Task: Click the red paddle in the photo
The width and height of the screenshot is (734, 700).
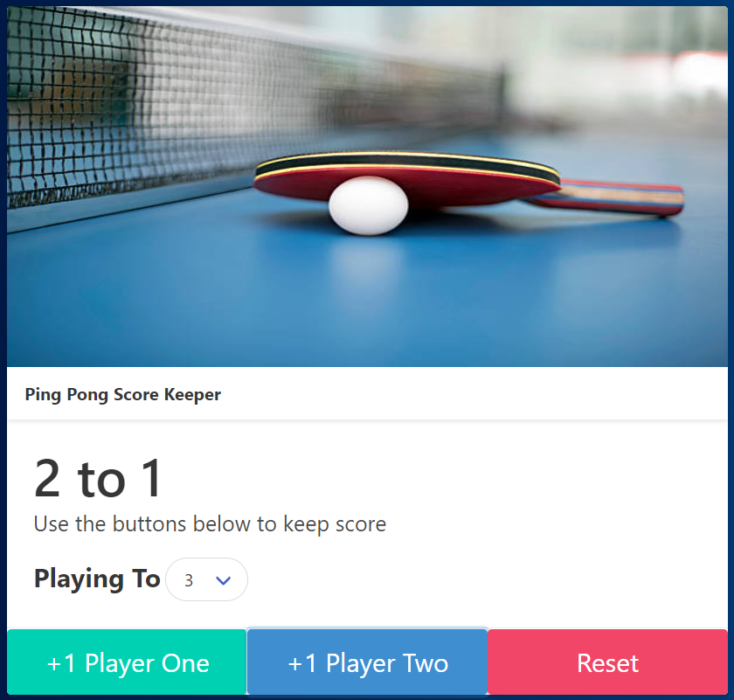Action: 407,180
